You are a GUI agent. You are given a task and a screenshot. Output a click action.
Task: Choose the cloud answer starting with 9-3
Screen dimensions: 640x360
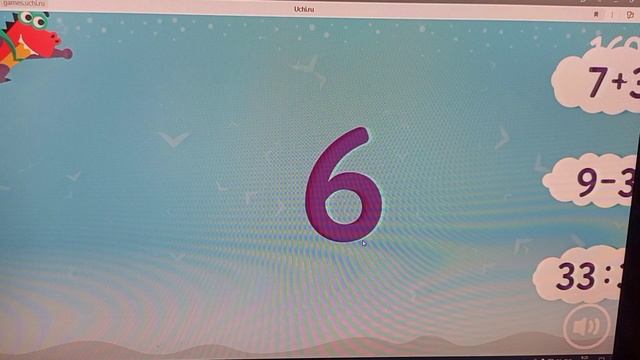(x=589, y=180)
